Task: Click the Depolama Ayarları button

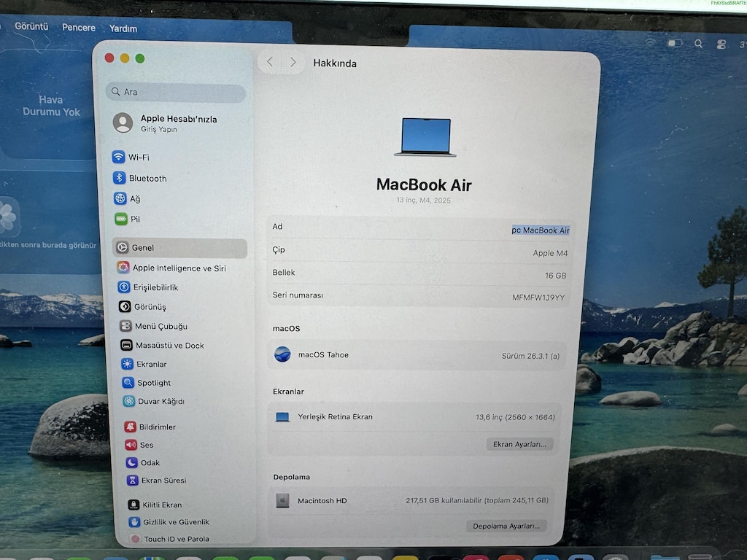Action: (x=506, y=526)
